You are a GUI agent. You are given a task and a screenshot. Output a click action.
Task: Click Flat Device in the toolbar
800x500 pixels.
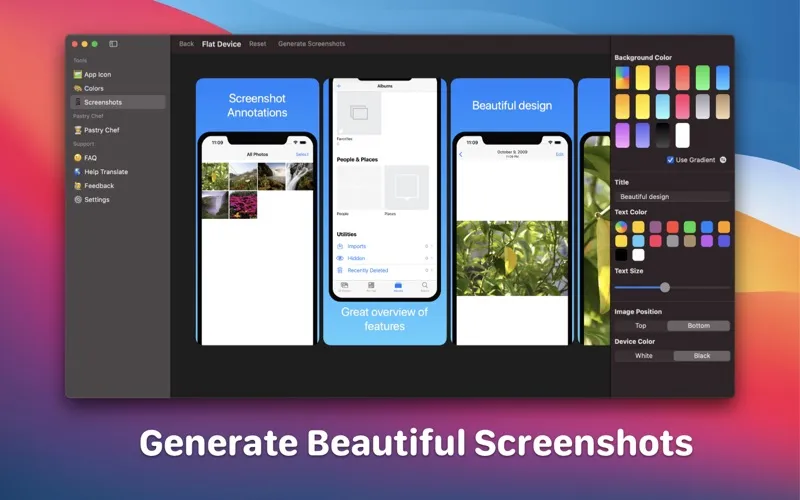point(221,44)
